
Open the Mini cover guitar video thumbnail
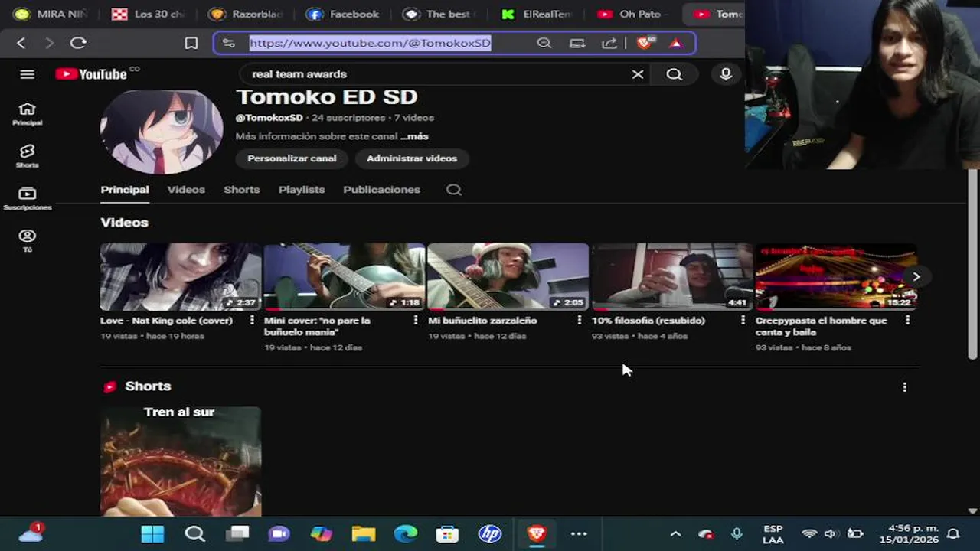345,276
